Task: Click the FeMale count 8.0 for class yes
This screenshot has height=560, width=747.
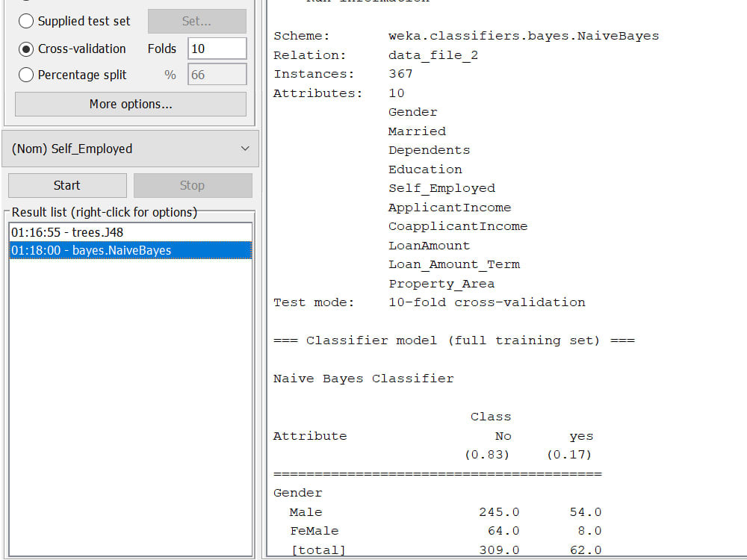Action: (590, 531)
